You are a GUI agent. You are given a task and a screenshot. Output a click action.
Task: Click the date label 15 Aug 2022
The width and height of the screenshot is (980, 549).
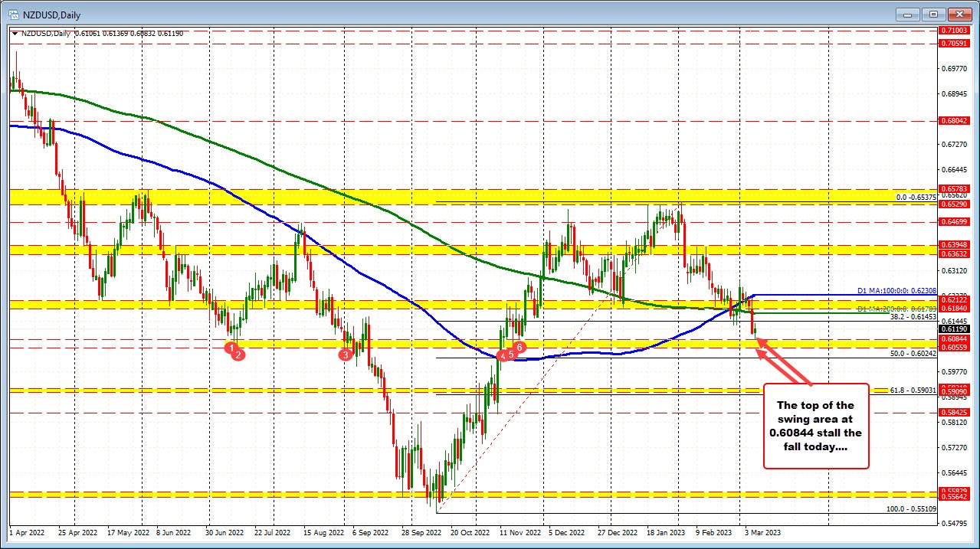pyautogui.click(x=323, y=532)
